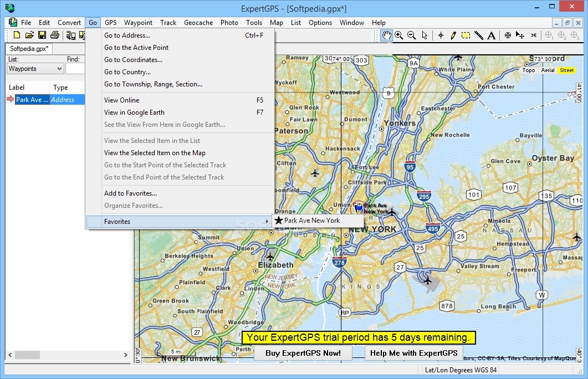Click the list scrollbar right arrow
The height and width of the screenshot is (379, 588).
[x=126, y=355]
